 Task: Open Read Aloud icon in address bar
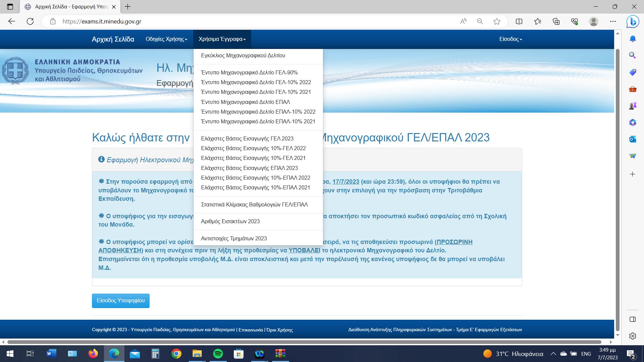463,21
